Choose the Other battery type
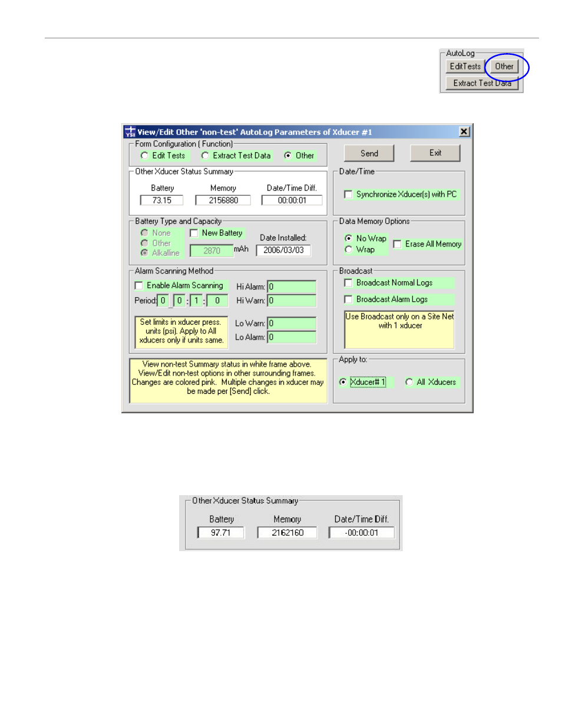 tap(144, 243)
